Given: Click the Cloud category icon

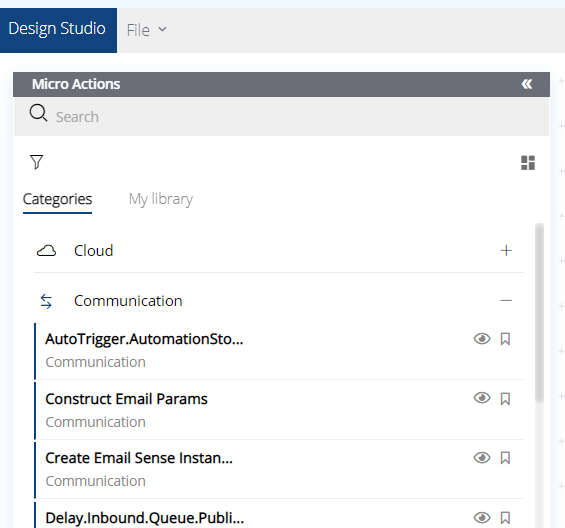Looking at the screenshot, I should click(46, 250).
